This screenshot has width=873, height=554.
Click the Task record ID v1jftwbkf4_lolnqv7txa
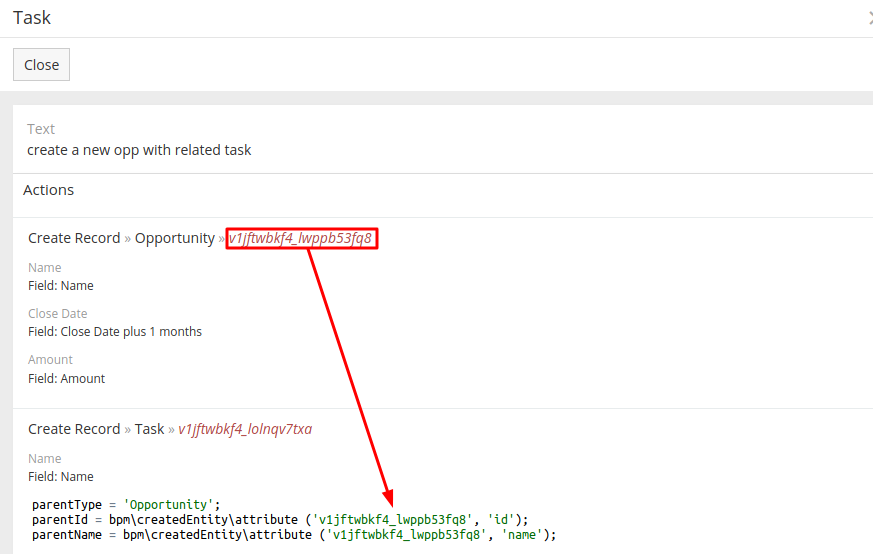click(245, 429)
